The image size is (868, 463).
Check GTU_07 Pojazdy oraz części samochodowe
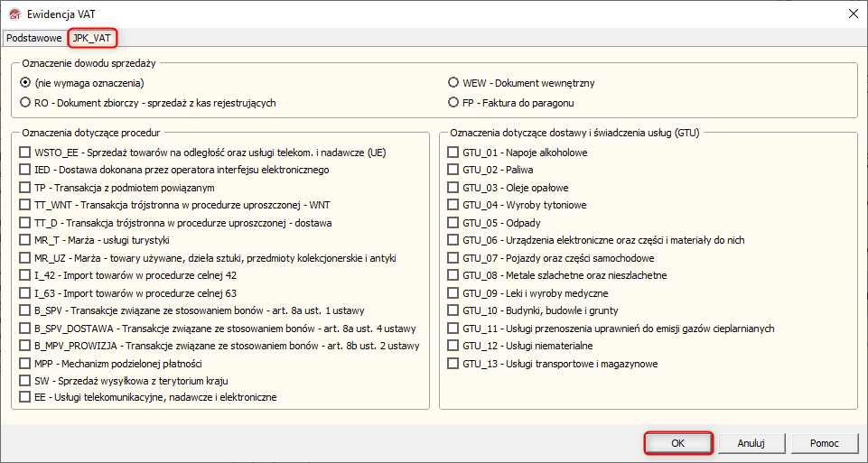point(453,258)
